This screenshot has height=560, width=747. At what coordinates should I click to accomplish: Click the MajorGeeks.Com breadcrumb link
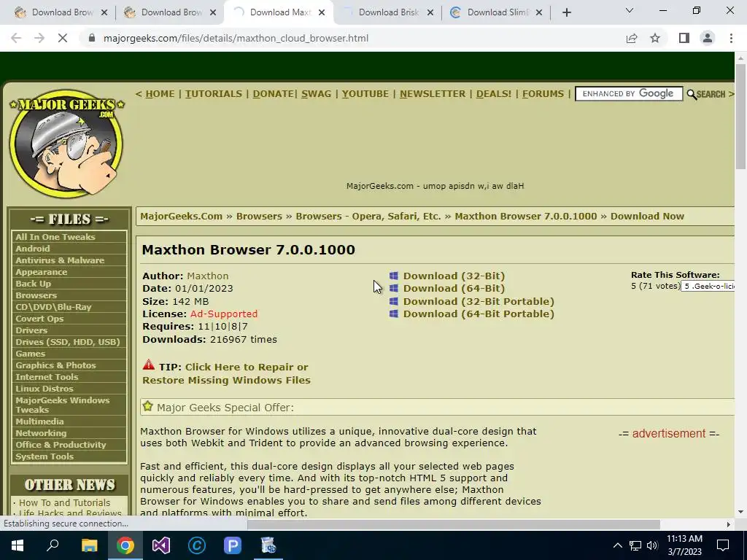(181, 216)
